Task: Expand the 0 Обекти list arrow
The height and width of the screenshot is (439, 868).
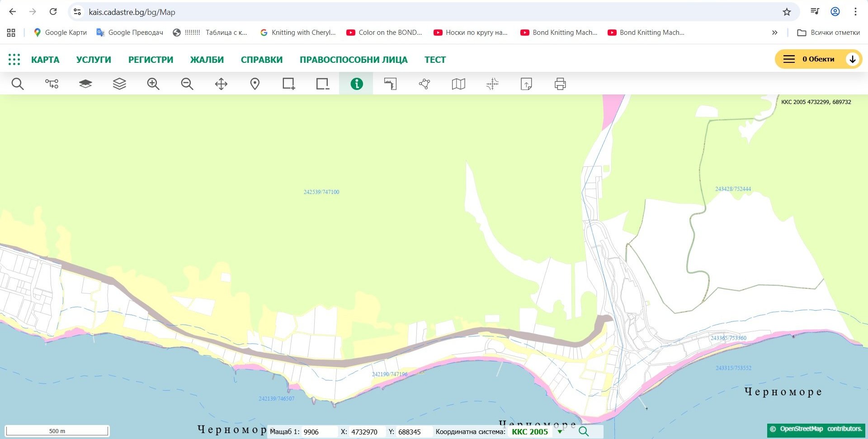Action: [852, 59]
